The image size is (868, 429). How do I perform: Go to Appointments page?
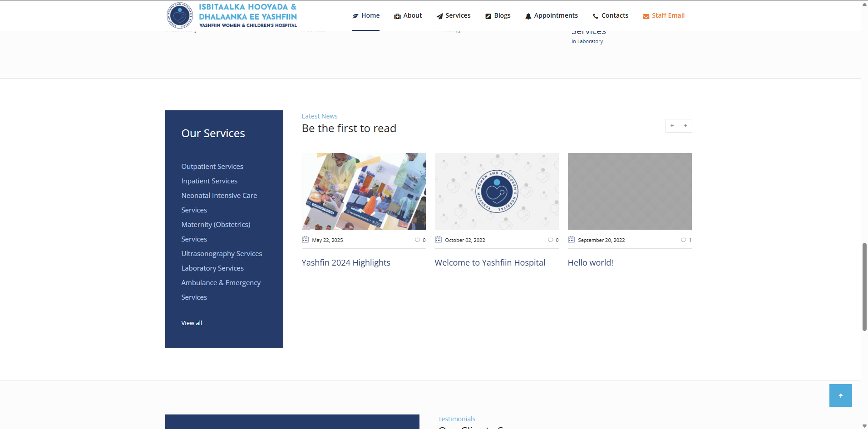pyautogui.click(x=552, y=15)
